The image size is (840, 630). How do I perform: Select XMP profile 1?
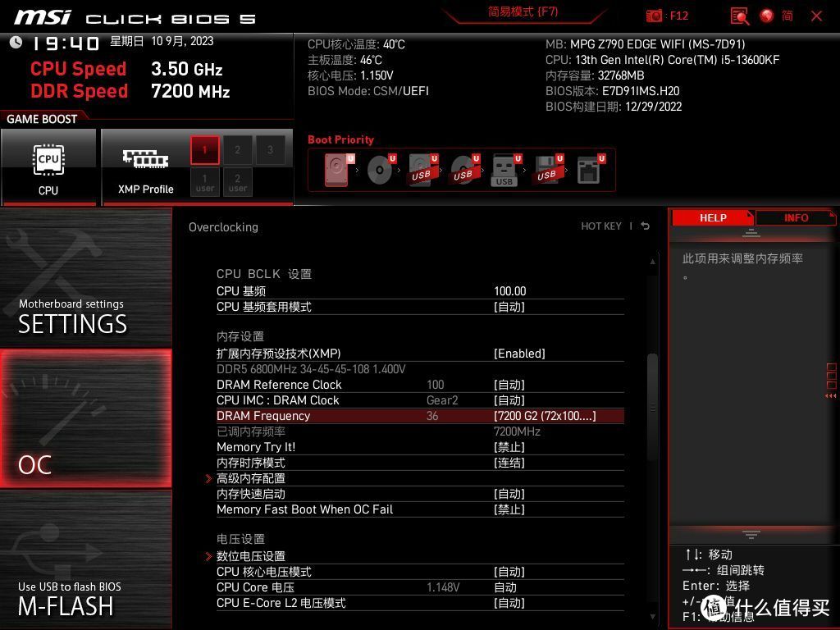(x=204, y=150)
